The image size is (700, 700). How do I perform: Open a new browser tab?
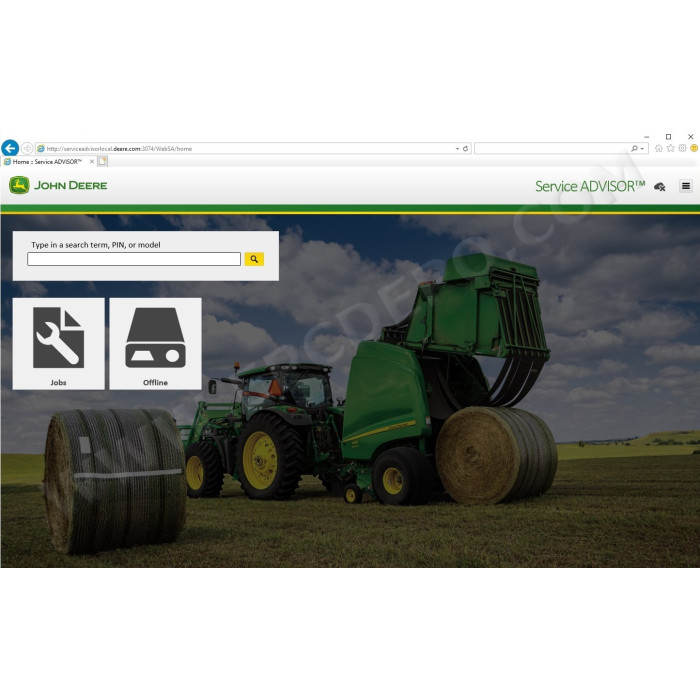pos(103,162)
